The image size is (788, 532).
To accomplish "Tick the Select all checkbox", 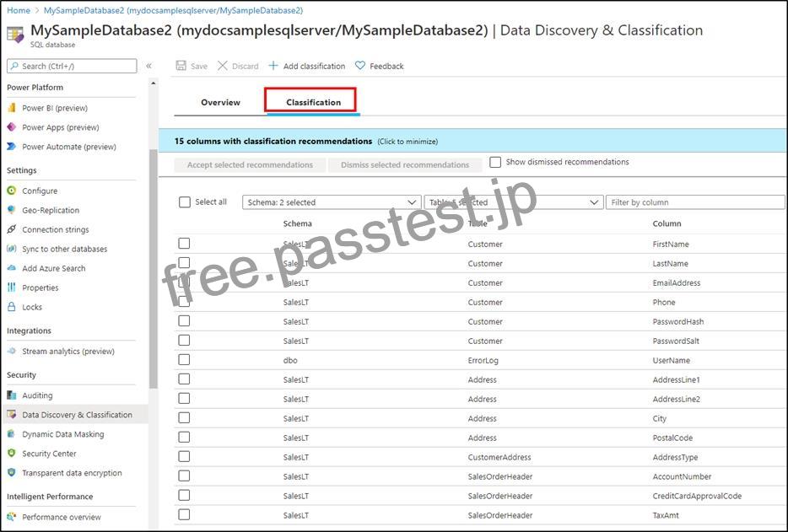I will pyautogui.click(x=185, y=202).
